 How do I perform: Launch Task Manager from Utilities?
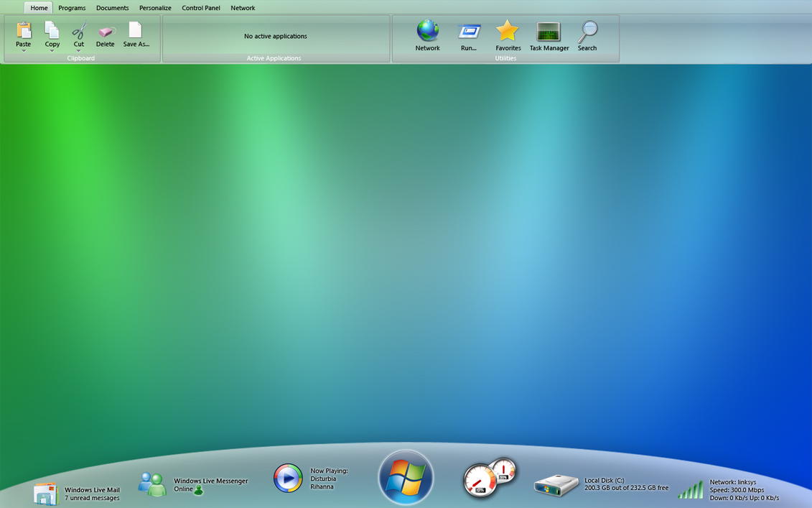click(549, 32)
